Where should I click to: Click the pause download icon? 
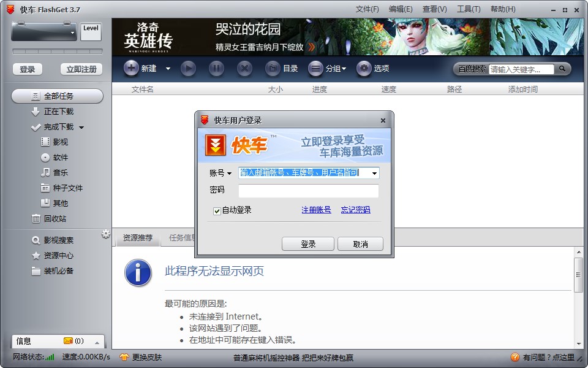point(217,69)
